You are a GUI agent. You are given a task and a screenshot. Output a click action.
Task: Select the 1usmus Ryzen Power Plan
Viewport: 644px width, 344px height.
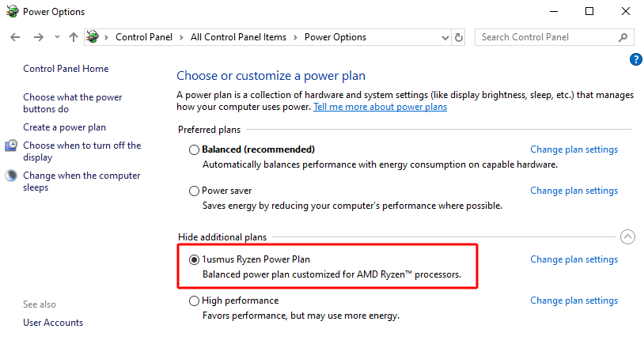click(x=195, y=259)
